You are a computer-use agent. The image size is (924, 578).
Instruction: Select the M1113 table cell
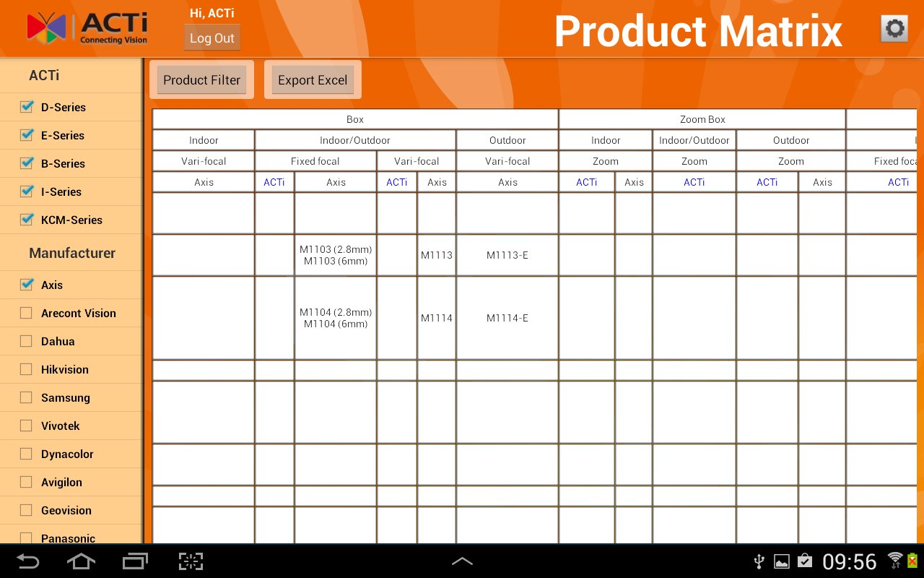pyautogui.click(x=437, y=255)
